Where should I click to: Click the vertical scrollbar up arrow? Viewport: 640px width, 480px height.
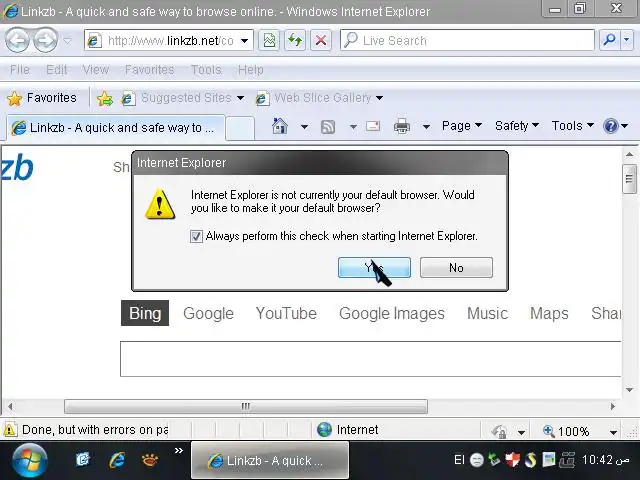[629, 154]
